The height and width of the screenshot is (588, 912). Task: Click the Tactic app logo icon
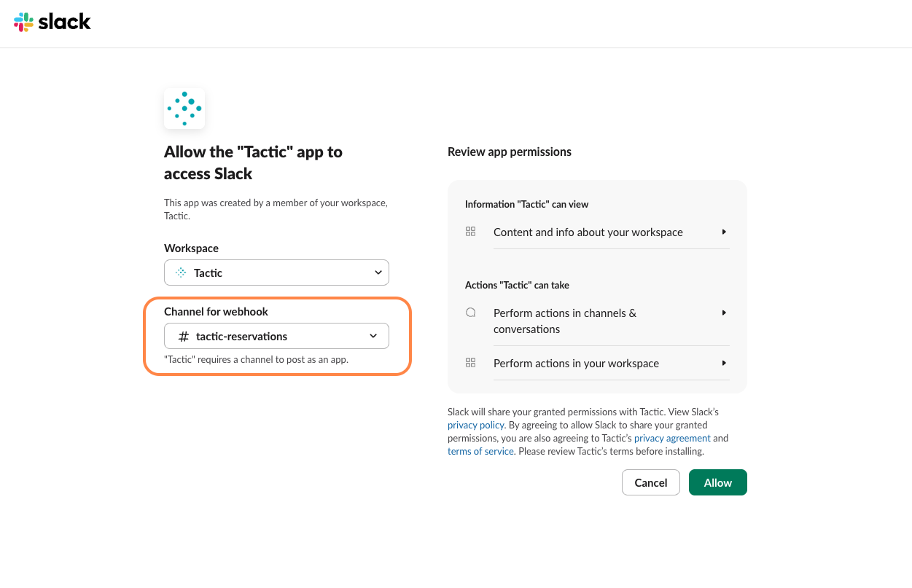[x=184, y=109]
